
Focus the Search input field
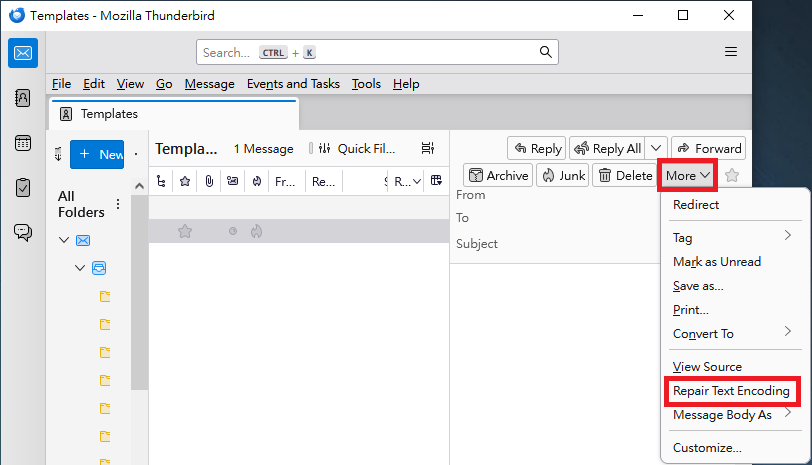377,52
